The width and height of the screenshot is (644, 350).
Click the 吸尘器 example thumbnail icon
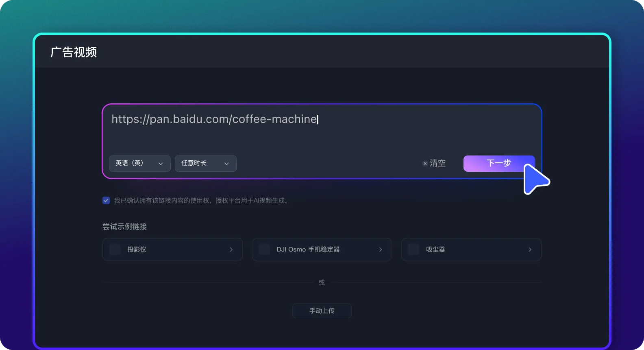click(x=413, y=249)
